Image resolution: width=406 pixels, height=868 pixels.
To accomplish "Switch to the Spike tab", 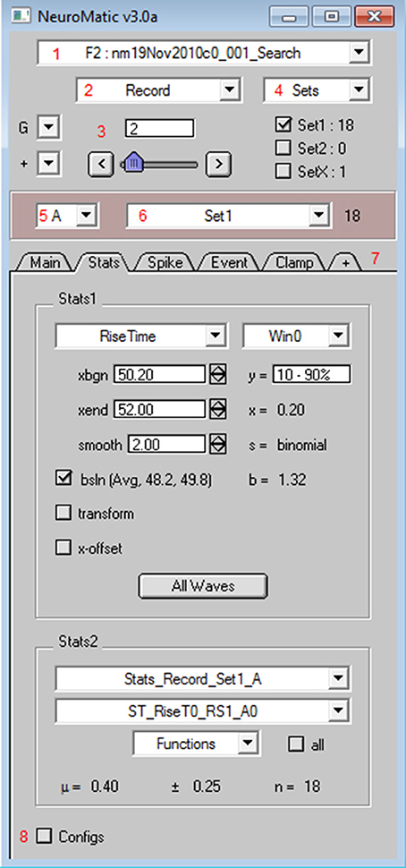I will (165, 262).
